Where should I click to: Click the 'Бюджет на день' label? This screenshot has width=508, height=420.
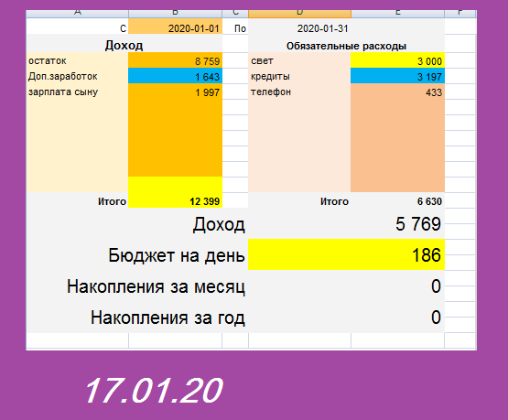[177, 255]
